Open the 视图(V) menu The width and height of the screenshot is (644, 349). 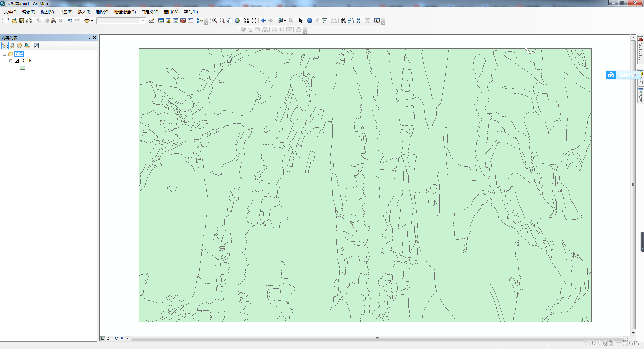[x=47, y=12]
